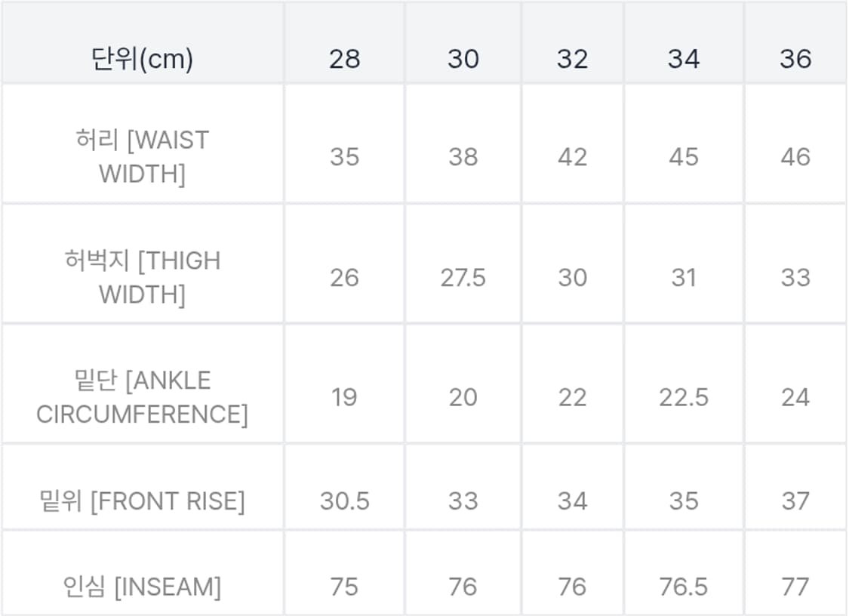
Task: Select the size 34 column header
Action: point(683,59)
